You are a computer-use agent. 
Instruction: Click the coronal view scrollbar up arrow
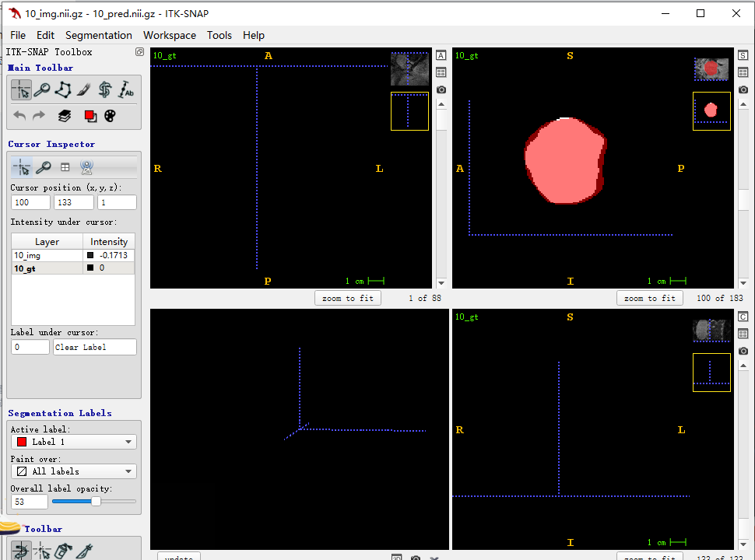743,366
